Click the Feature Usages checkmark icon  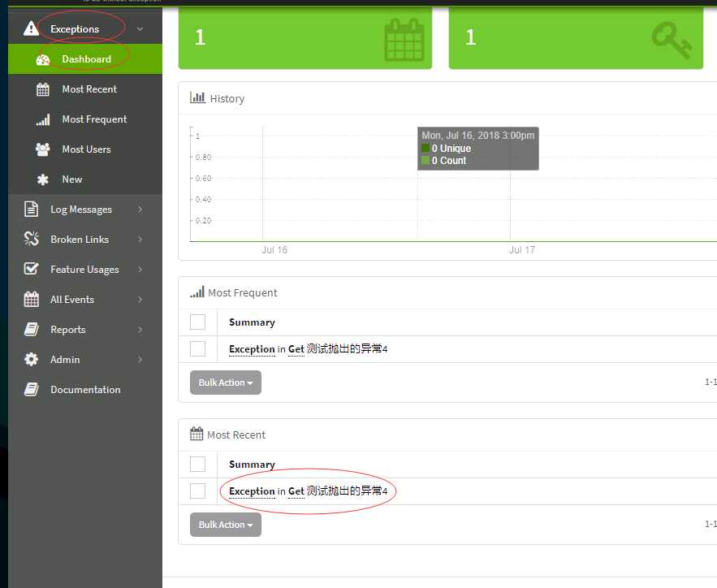(x=31, y=269)
